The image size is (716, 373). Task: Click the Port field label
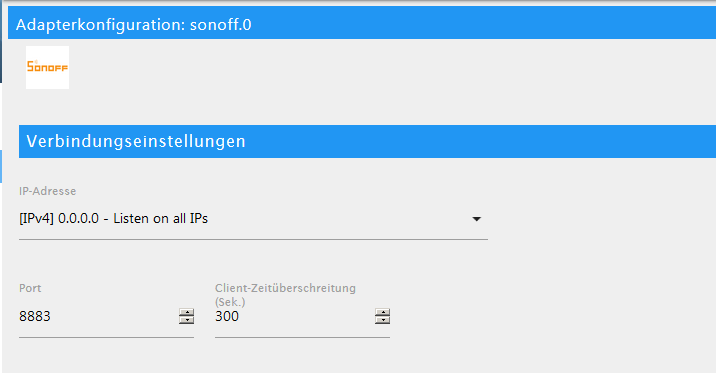coord(30,288)
